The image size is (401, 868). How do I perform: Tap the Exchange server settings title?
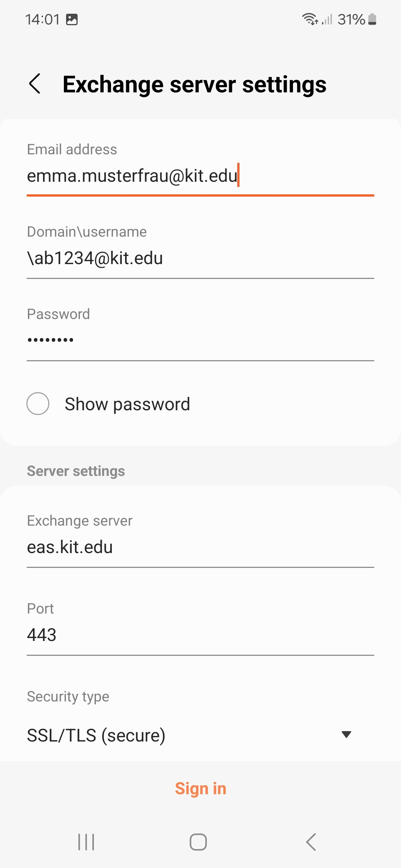pyautogui.click(x=195, y=85)
